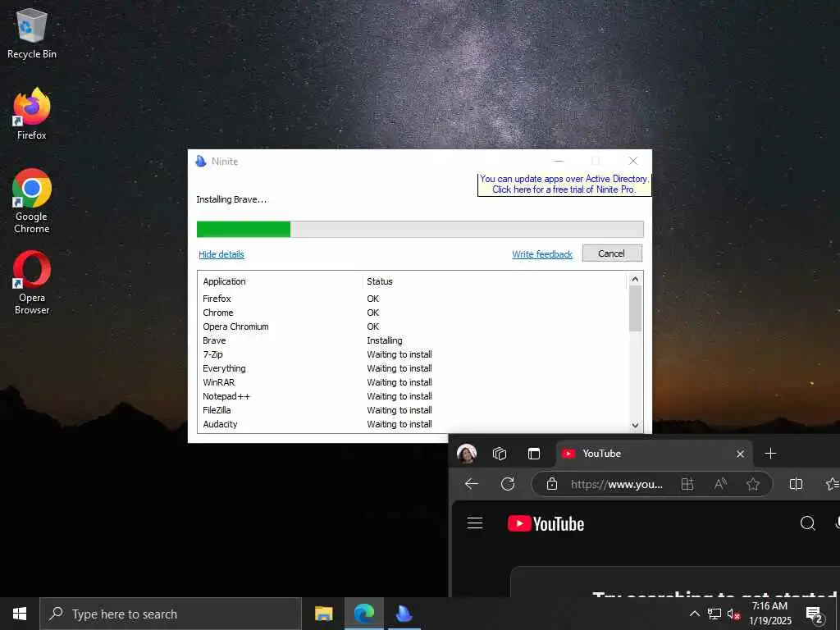
Task: Click the Installing status for Brave
Action: tap(384, 340)
